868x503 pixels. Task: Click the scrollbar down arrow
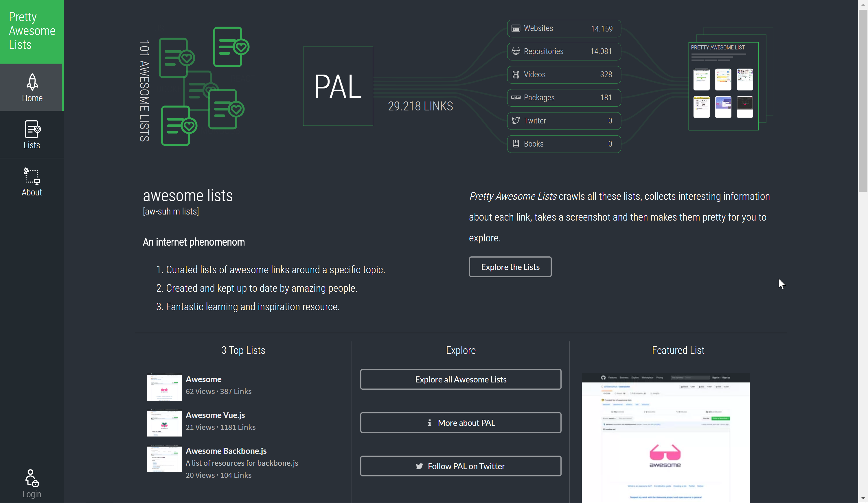[x=863, y=498]
